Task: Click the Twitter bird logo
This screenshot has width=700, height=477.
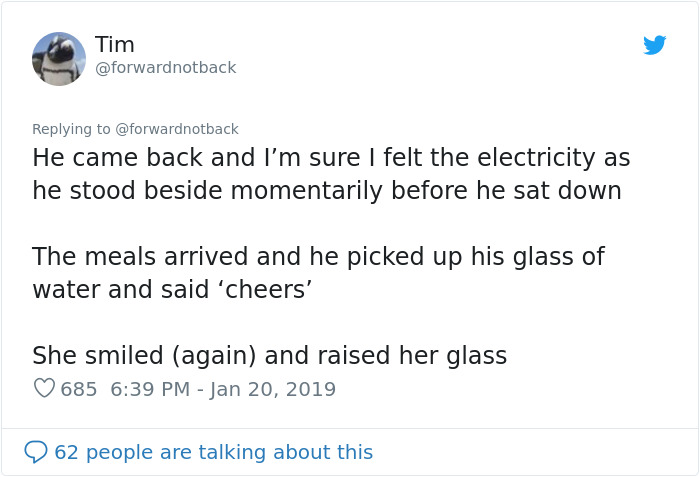Action: pos(655,45)
